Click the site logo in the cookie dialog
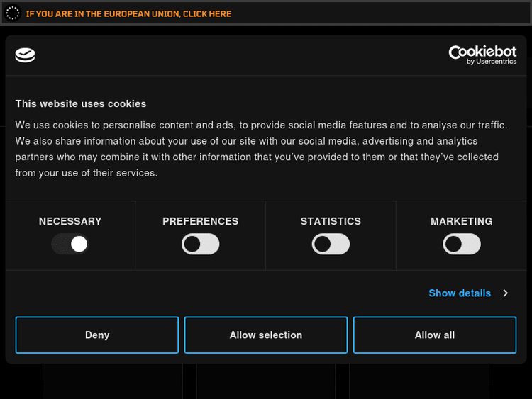 [26, 55]
